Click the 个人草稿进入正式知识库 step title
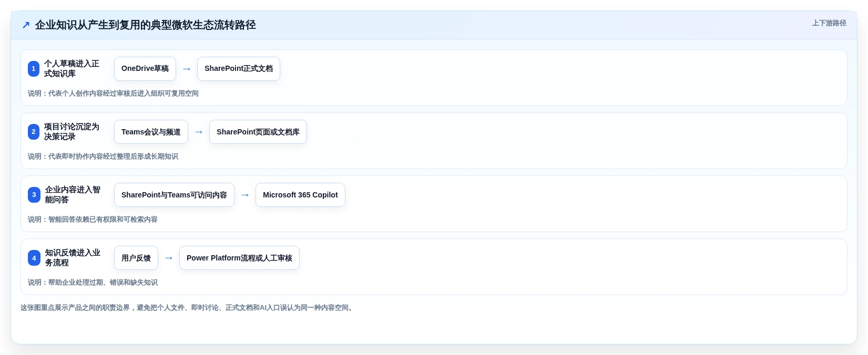 click(x=72, y=69)
